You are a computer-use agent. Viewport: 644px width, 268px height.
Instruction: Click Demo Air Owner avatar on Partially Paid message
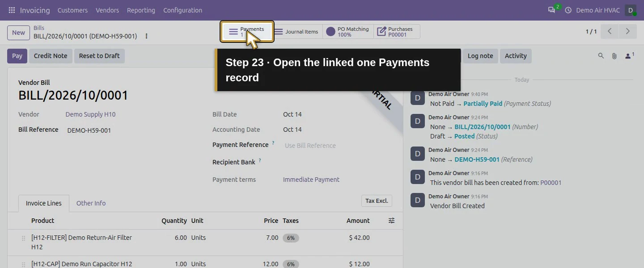[x=418, y=98]
